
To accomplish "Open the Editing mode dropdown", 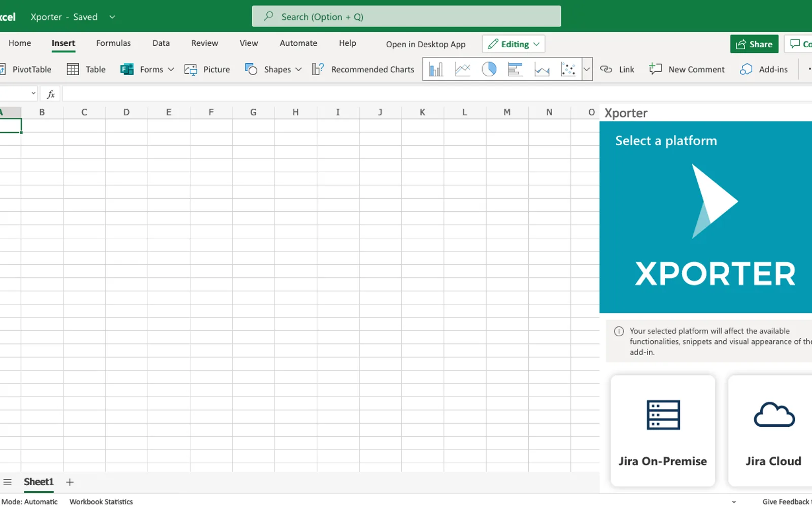I will pyautogui.click(x=514, y=44).
